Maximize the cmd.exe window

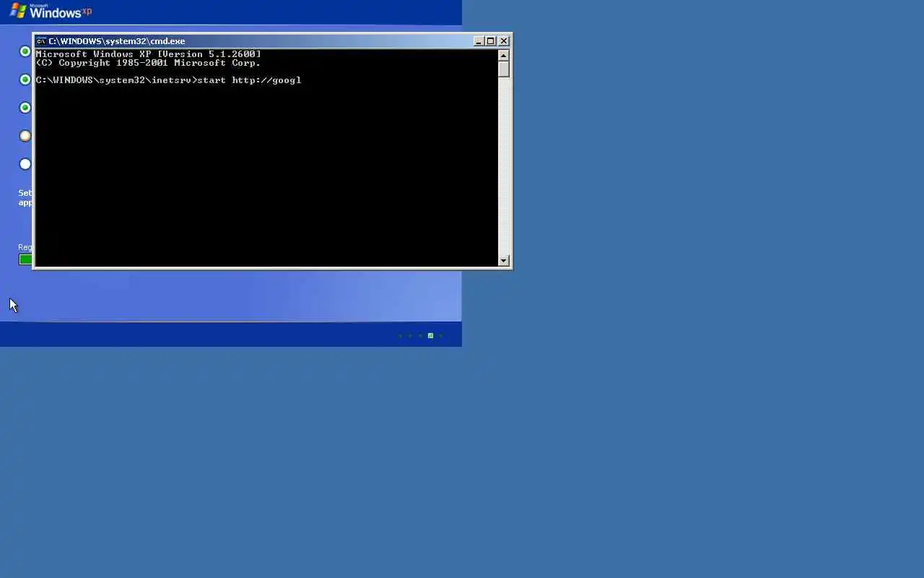(491, 41)
